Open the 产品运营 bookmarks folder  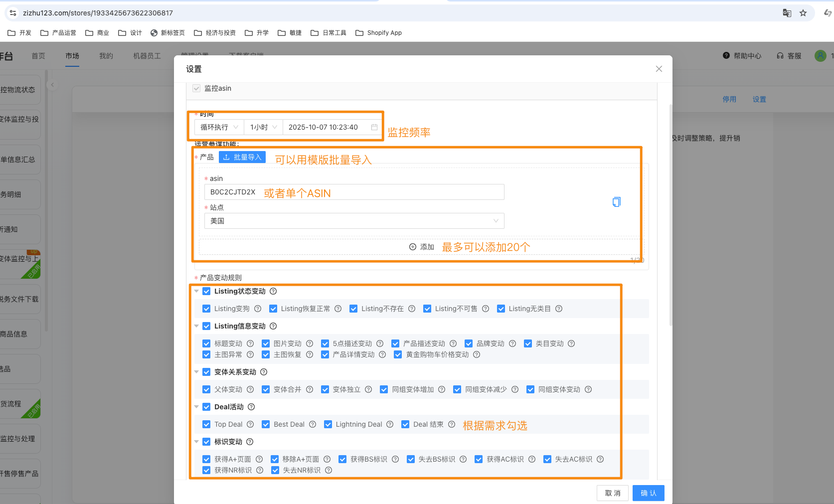tap(58, 33)
